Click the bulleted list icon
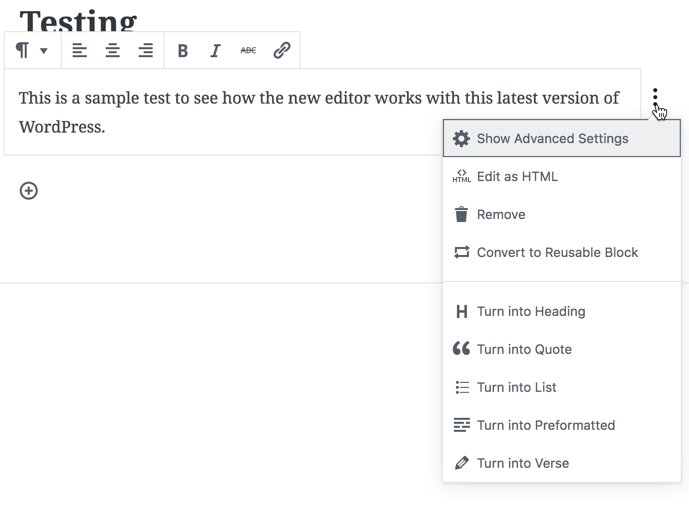 461,387
